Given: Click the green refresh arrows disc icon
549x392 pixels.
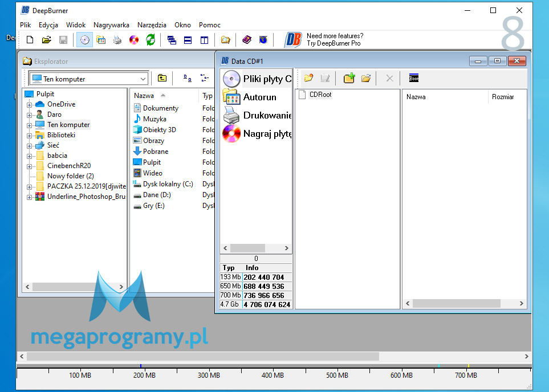Looking at the screenshot, I should 151,40.
